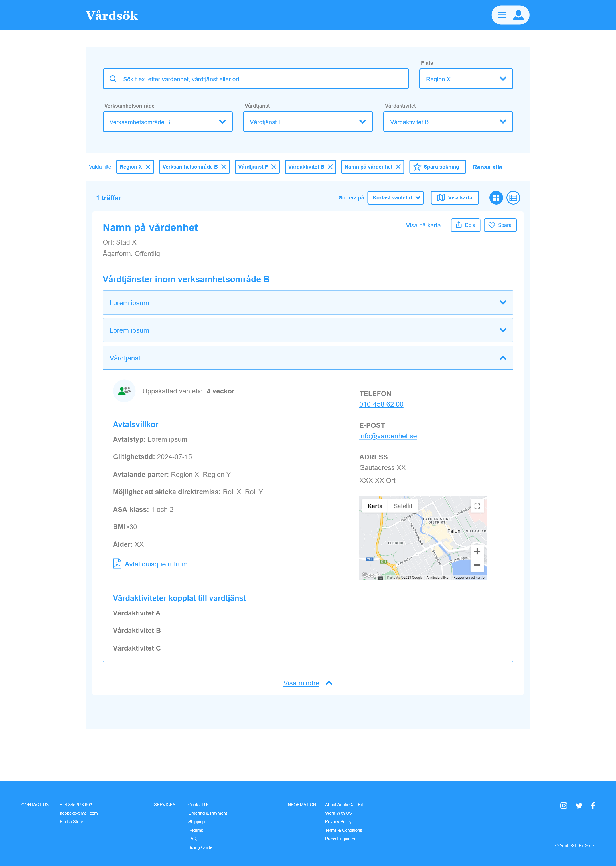Open the Kortast väntetid sort dropdown
The width and height of the screenshot is (616, 866).
(395, 198)
